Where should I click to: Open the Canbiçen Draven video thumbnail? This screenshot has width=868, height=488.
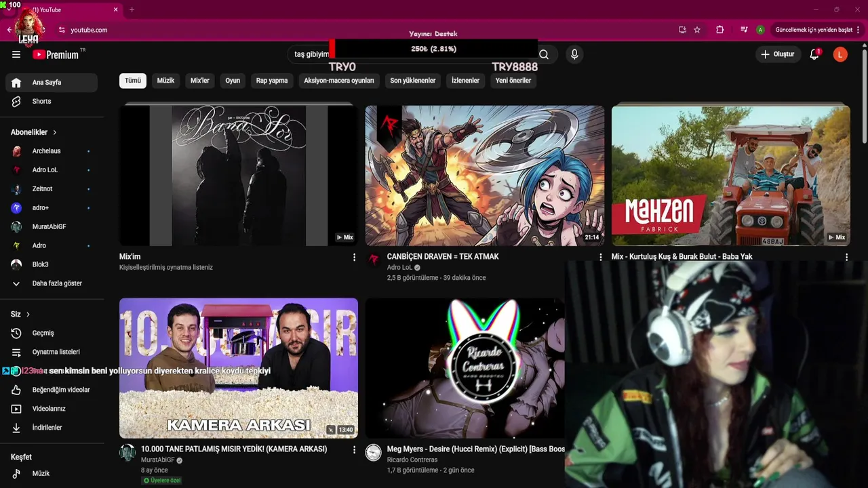point(485,176)
